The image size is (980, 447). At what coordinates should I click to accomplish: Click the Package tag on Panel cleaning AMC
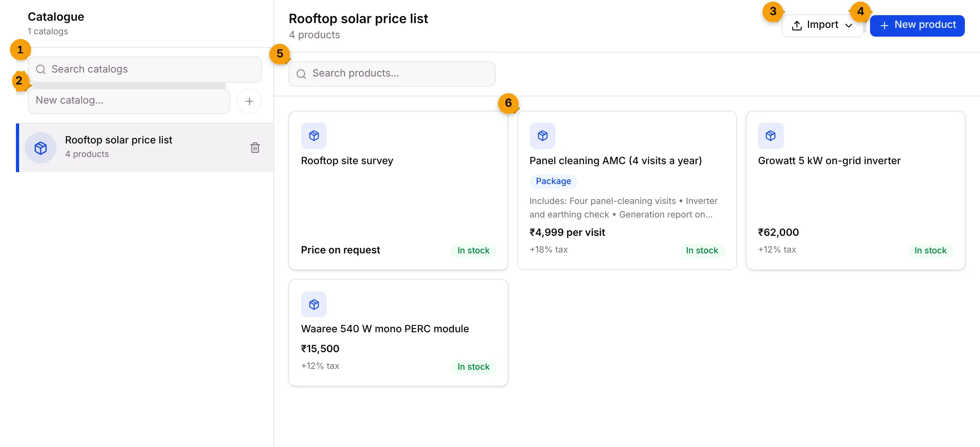553,181
